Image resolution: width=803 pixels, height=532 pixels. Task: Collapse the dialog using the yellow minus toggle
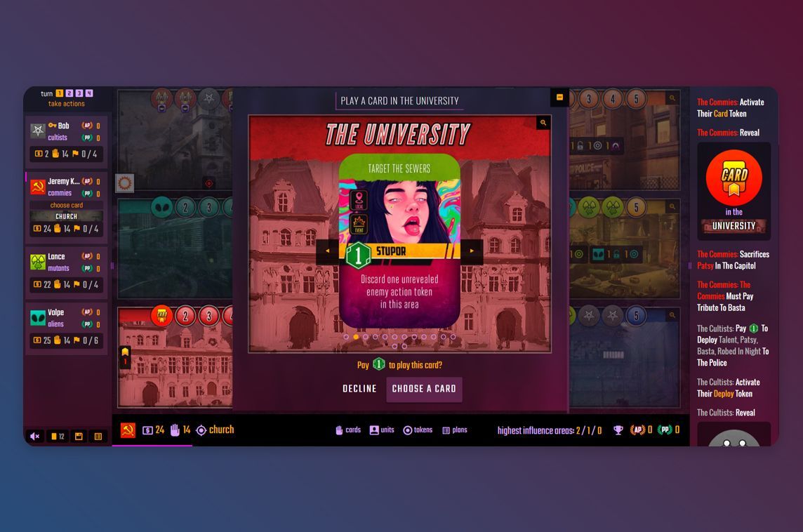coord(559,98)
